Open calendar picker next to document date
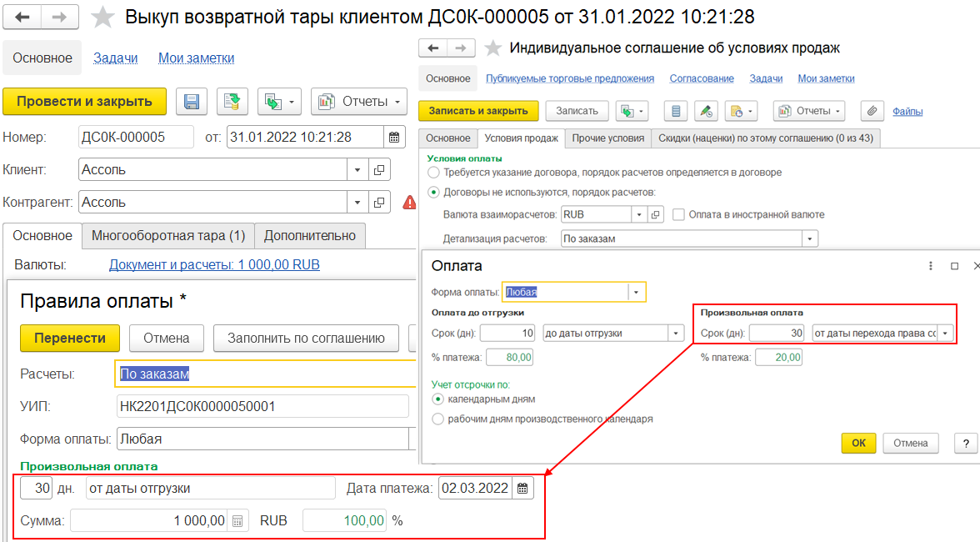Screen dimensions: 980x542 click(x=394, y=137)
